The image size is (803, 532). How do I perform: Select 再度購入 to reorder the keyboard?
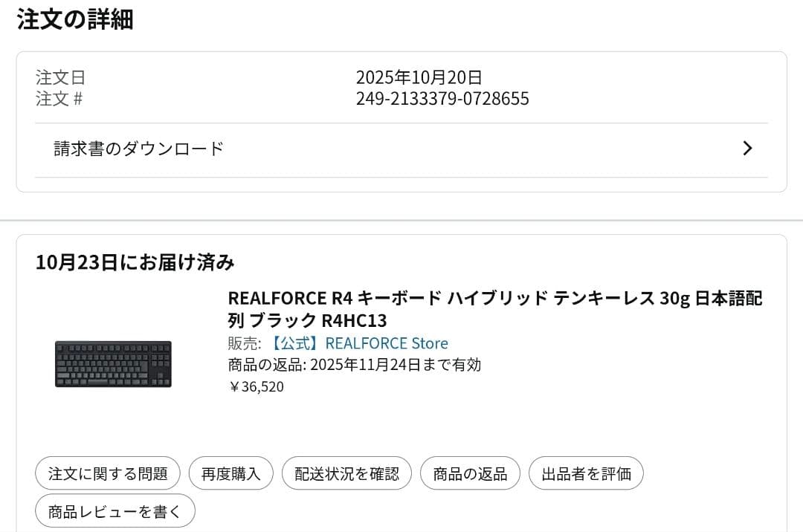coord(230,473)
